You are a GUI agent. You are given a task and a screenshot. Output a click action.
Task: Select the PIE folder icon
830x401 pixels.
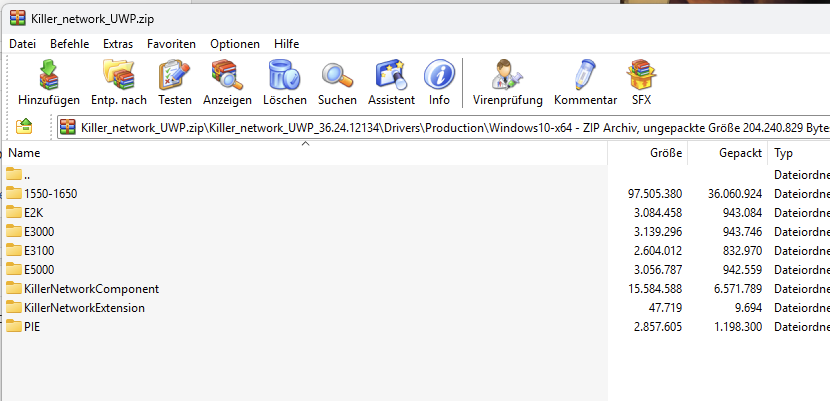point(14,326)
